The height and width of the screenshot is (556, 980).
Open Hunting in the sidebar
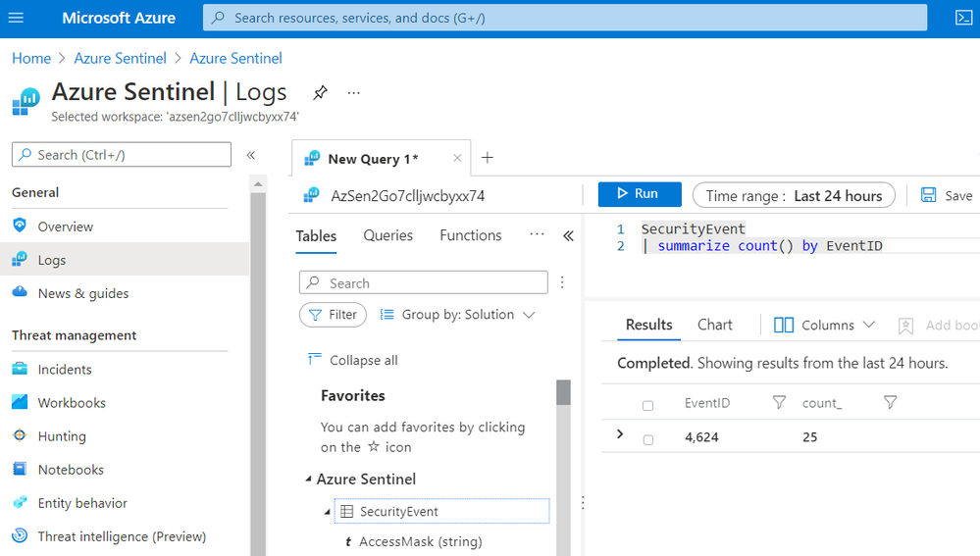pos(62,436)
